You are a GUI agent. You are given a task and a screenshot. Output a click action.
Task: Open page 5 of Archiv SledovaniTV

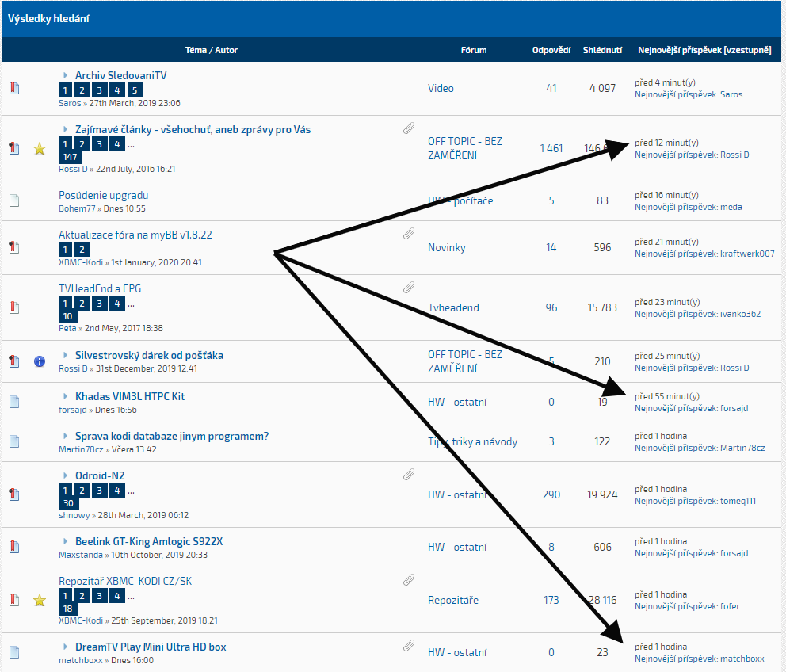pos(135,90)
